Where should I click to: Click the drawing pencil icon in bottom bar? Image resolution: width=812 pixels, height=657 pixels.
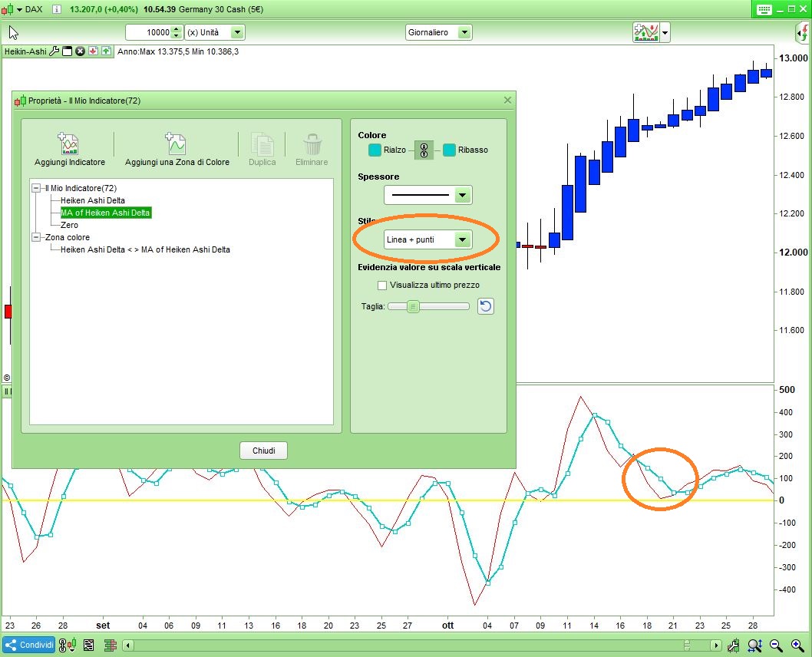[x=733, y=645]
